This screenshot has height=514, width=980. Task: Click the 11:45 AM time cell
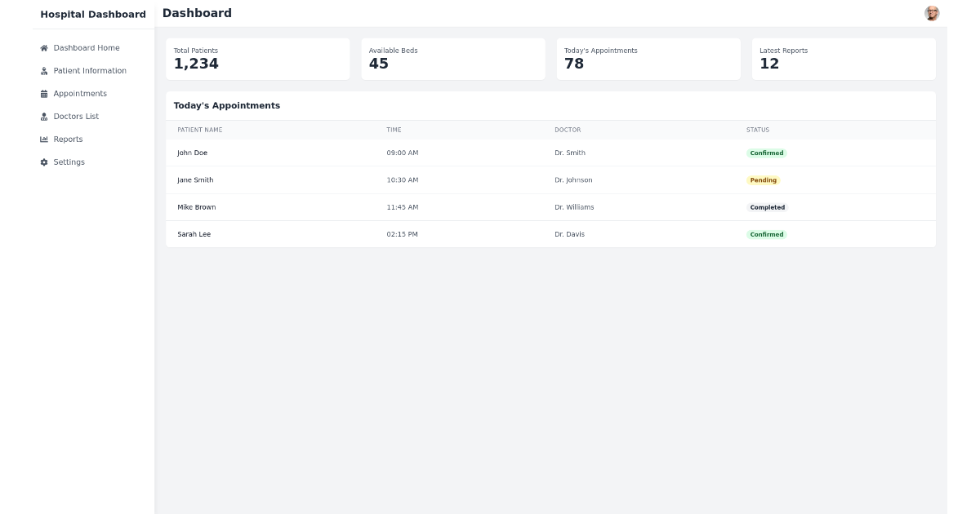[403, 207]
